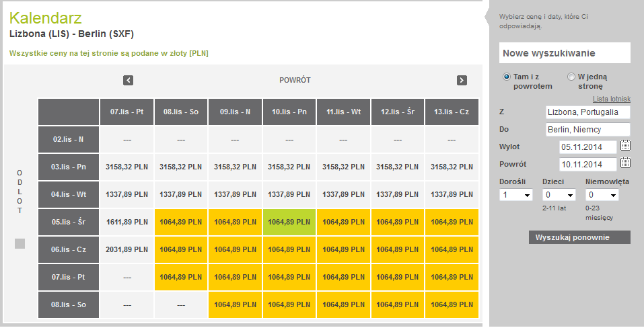This screenshot has height=328, width=644.
Task: Choose 2031,89 PLN fare for 06.lis departure
Action: point(127,249)
